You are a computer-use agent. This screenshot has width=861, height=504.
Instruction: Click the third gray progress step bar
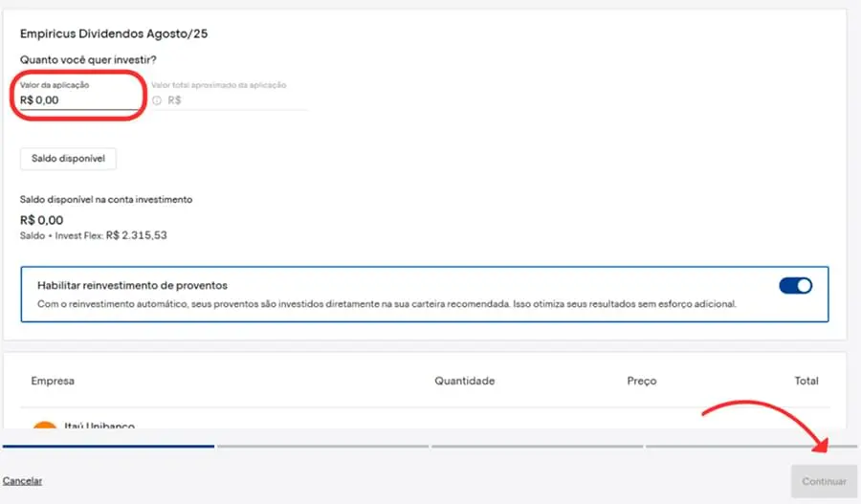537,446
